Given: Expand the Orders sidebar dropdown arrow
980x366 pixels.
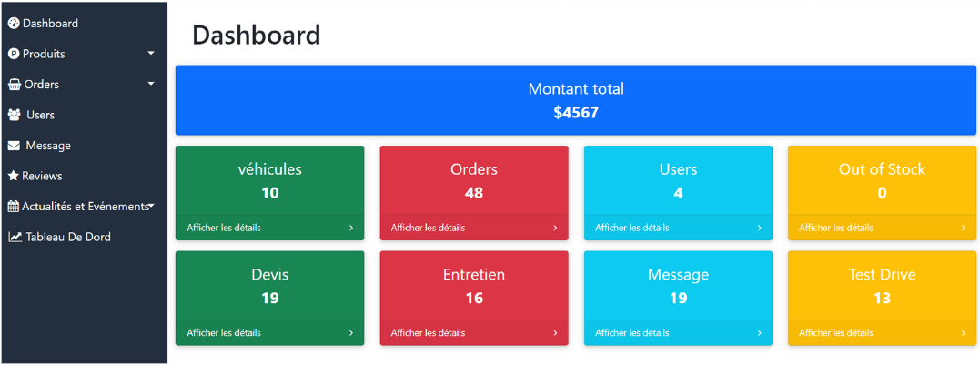Looking at the screenshot, I should 151,84.
